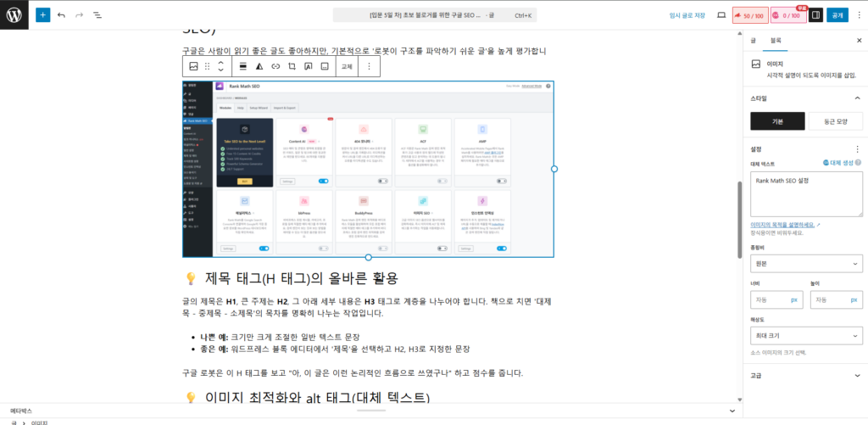This screenshot has height=425, width=868.
Task: Click the editor canvas vertical scrollbar
Action: [739, 220]
